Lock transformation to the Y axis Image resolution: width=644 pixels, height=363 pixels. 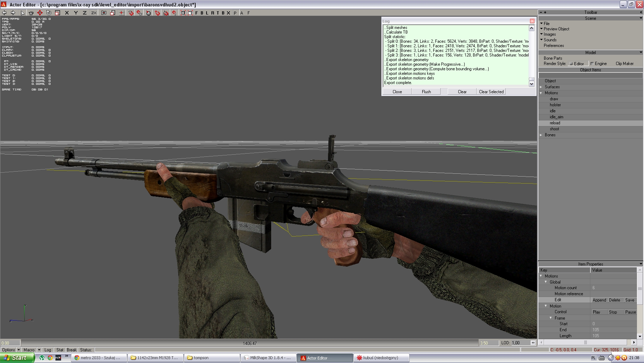pyautogui.click(x=76, y=13)
